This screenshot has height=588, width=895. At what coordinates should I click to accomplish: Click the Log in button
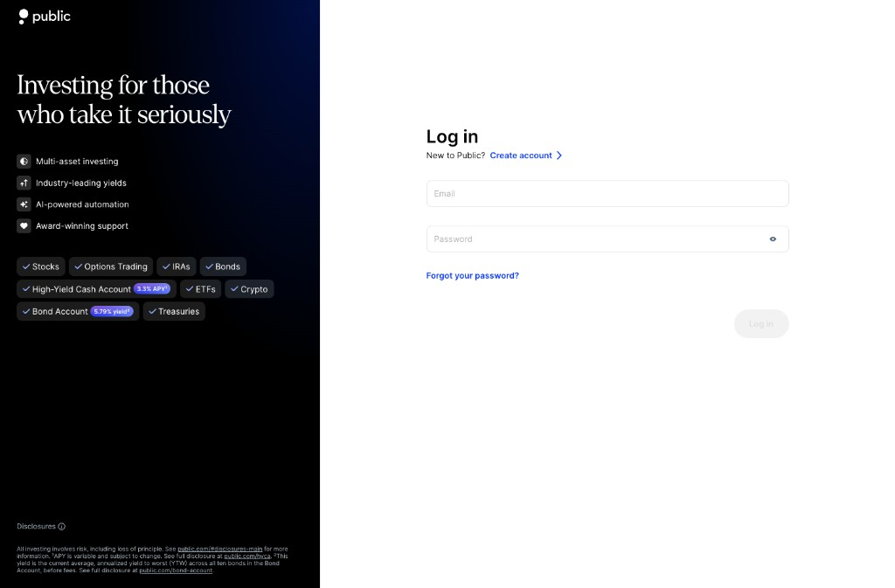[x=761, y=324]
